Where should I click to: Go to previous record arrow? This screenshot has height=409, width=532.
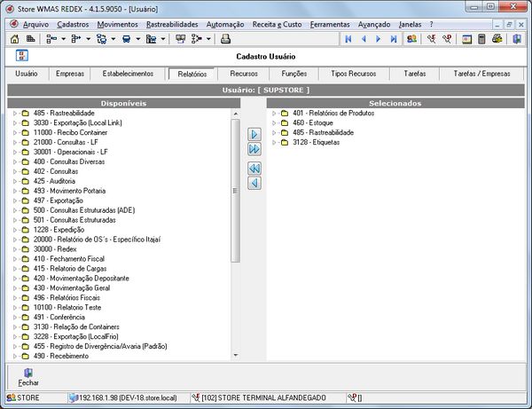point(364,39)
